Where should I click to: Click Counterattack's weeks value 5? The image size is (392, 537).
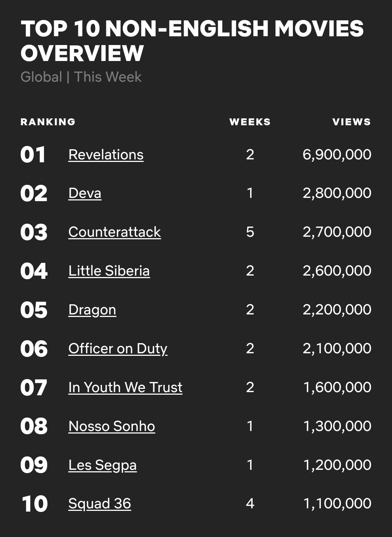250,232
